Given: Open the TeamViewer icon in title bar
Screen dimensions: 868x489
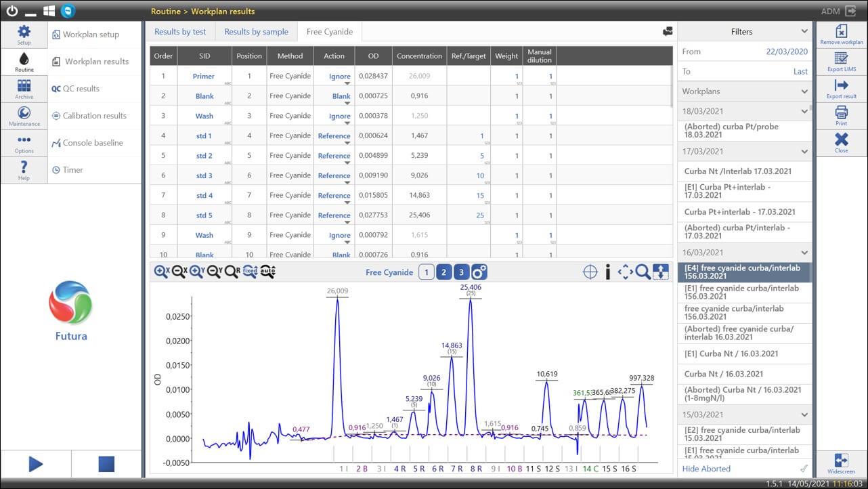Looking at the screenshot, I should (x=68, y=11).
